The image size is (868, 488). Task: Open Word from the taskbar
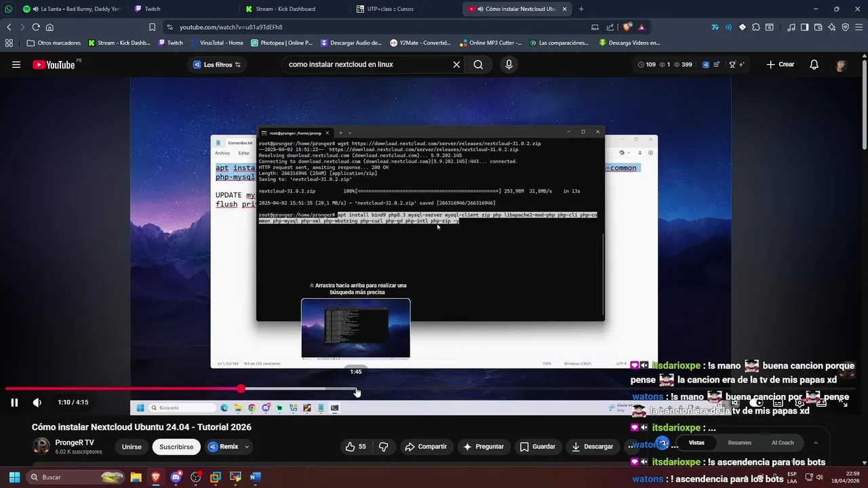pyautogui.click(x=255, y=477)
